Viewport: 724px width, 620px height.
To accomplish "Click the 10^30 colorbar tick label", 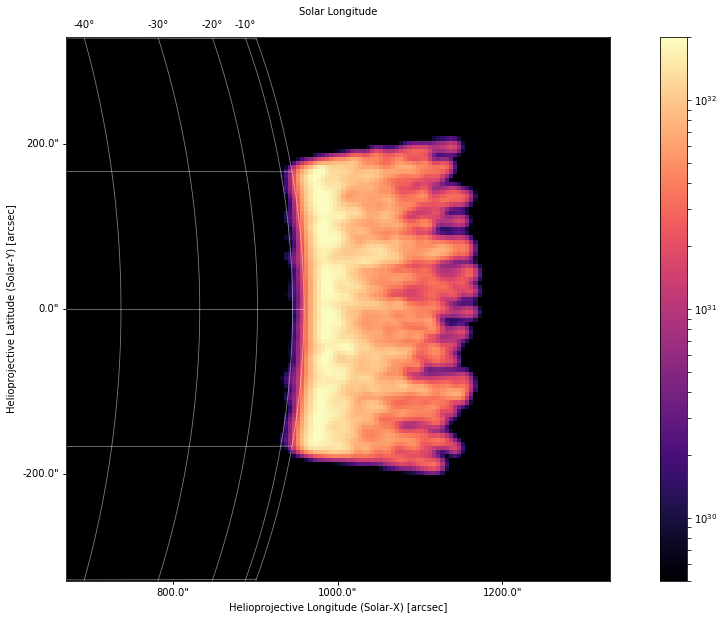I will click(706, 518).
